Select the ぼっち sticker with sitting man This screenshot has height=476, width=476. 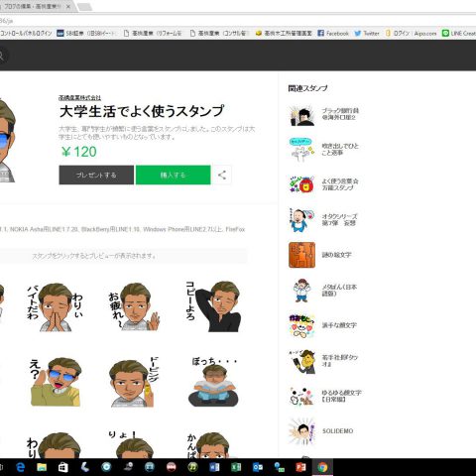(x=213, y=382)
